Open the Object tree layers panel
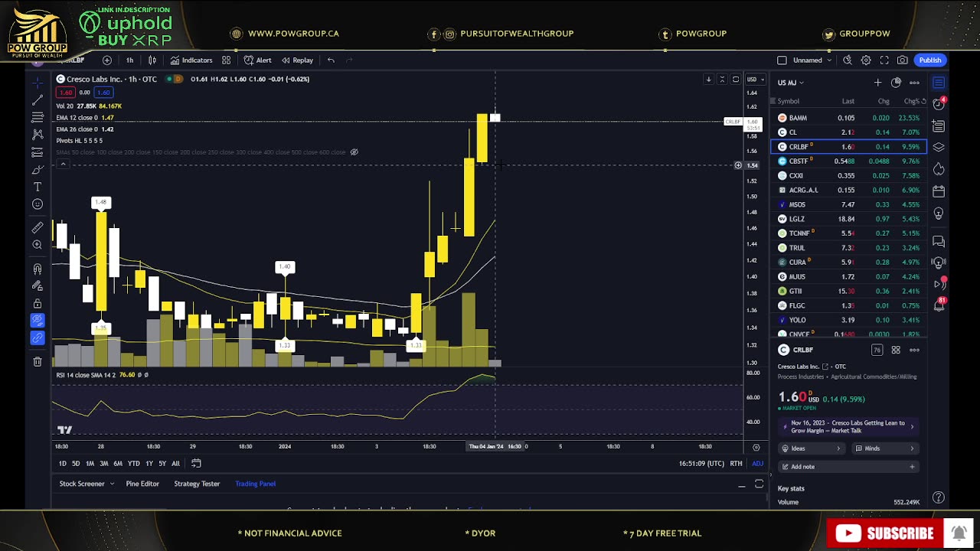 click(x=939, y=147)
